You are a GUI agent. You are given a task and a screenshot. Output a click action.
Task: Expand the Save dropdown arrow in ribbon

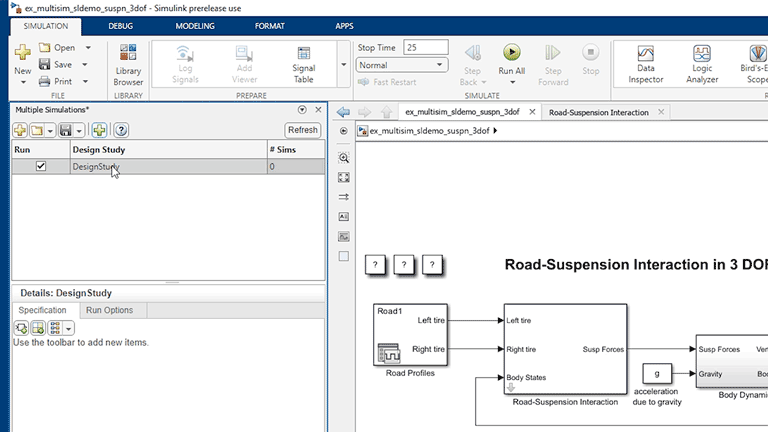pyautogui.click(x=87, y=65)
